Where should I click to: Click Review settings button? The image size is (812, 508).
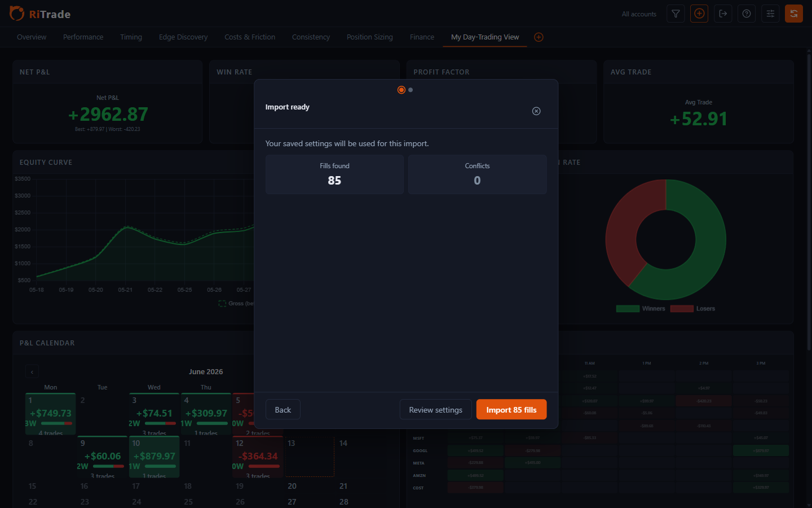pos(436,410)
